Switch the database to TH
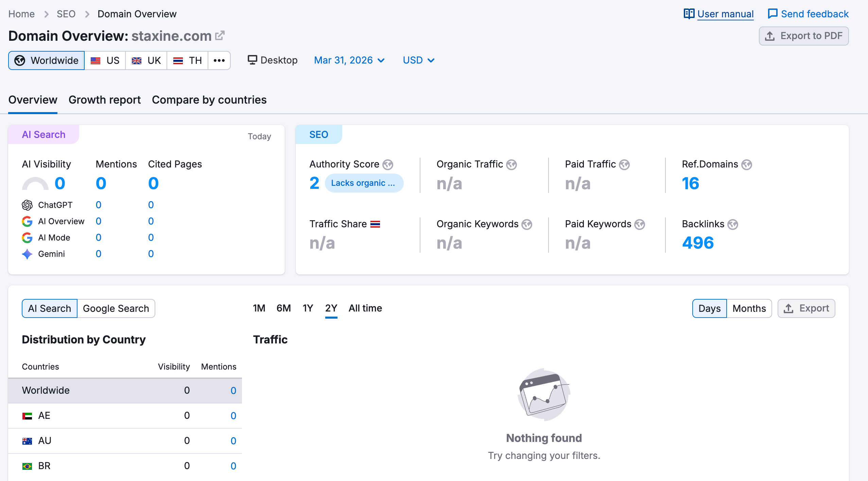This screenshot has height=481, width=868. pyautogui.click(x=187, y=60)
